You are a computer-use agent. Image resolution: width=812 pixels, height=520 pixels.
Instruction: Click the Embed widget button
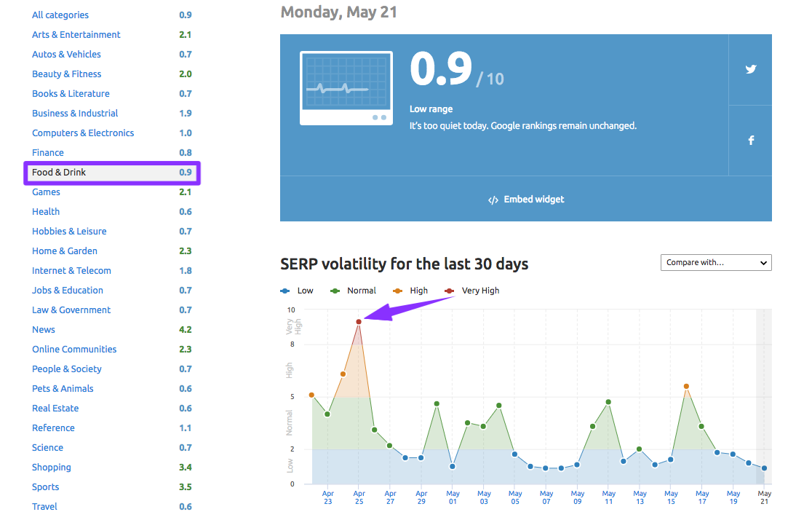526,200
